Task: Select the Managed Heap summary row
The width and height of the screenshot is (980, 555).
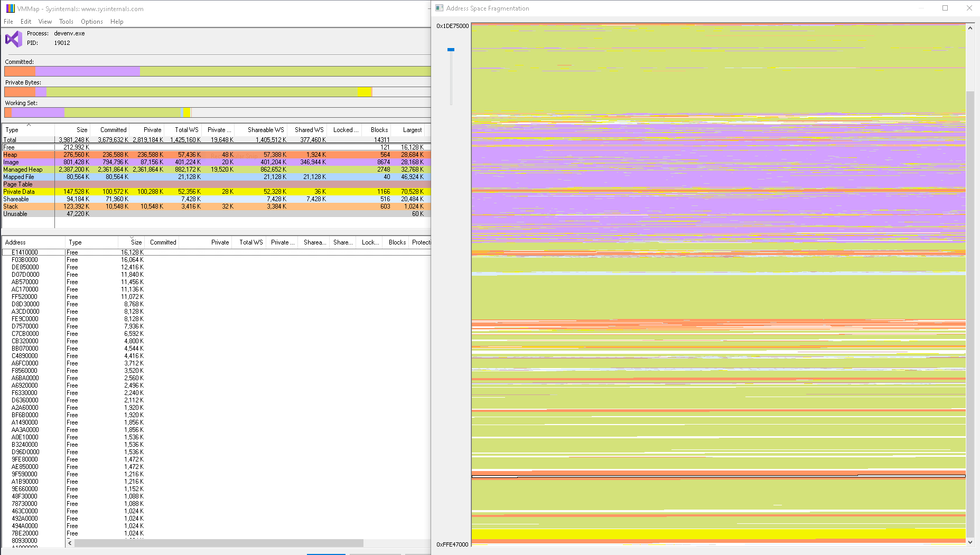Action: point(217,170)
